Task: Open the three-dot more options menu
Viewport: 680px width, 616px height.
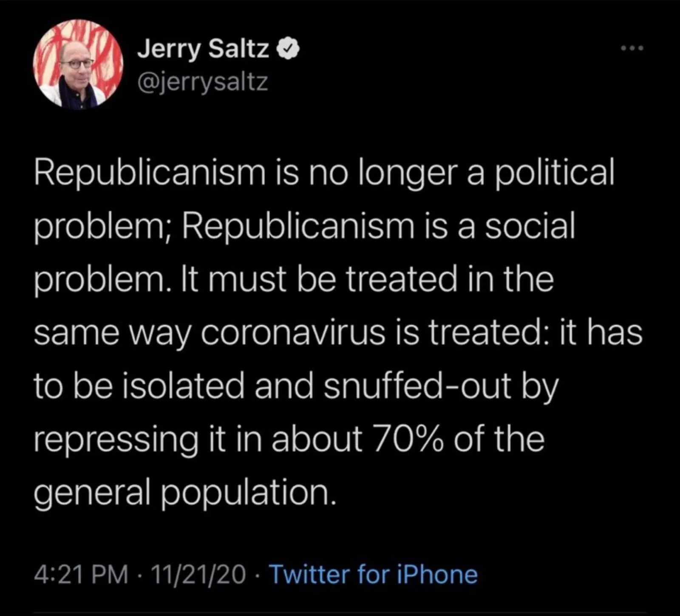Action: 632,48
